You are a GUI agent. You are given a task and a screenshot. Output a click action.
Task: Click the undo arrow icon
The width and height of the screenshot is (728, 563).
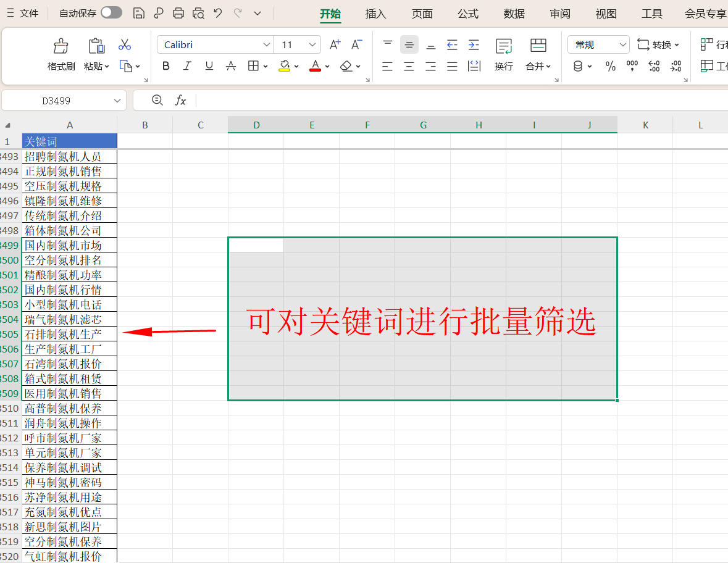point(218,13)
